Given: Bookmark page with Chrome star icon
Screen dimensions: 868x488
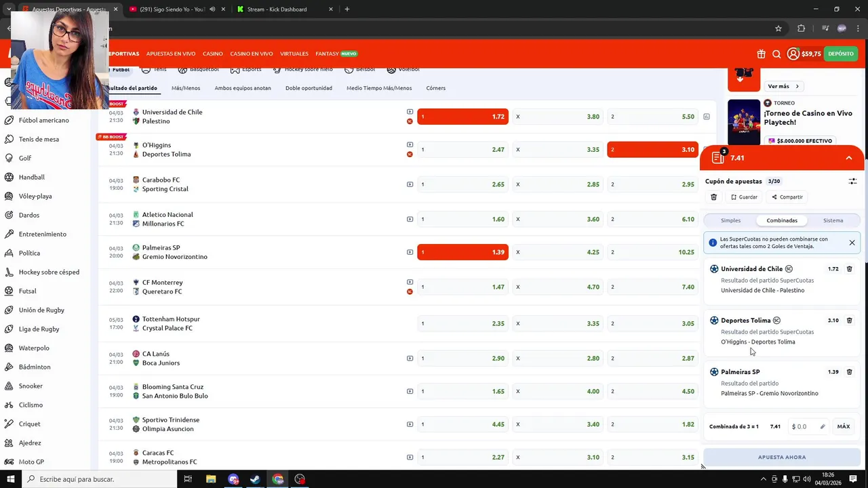Looking at the screenshot, I should coord(778,28).
